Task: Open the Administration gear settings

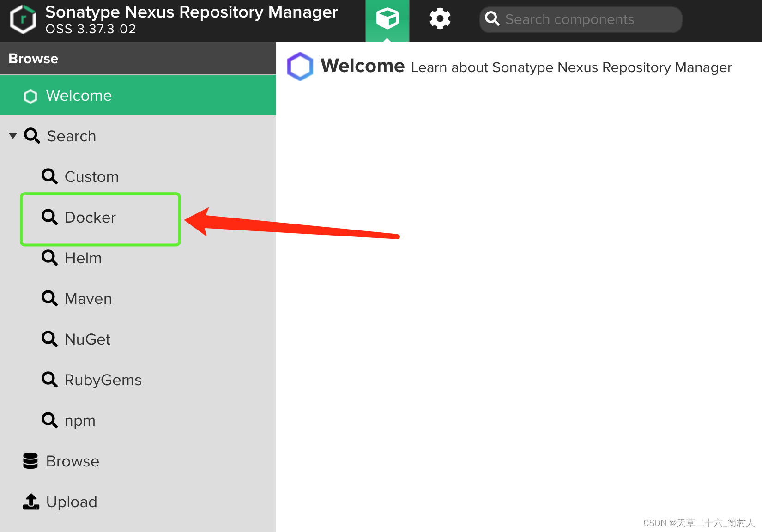Action: [440, 19]
